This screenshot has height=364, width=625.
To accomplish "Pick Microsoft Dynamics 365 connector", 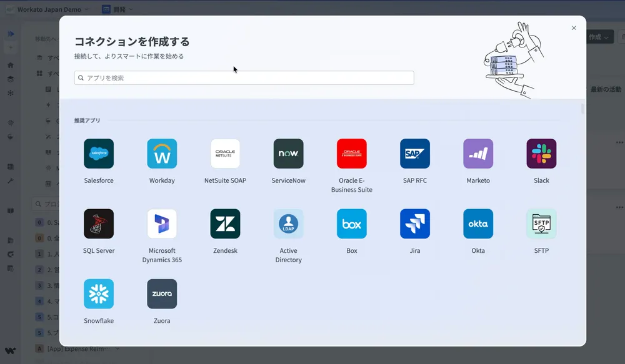I will [162, 224].
